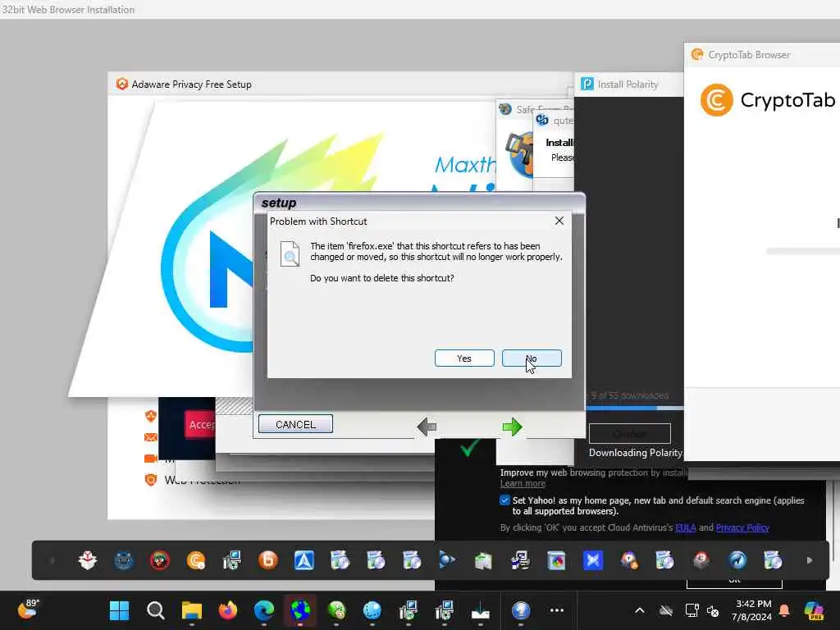Focus the Adaware Privacy Free Setup title bar

[x=340, y=84]
